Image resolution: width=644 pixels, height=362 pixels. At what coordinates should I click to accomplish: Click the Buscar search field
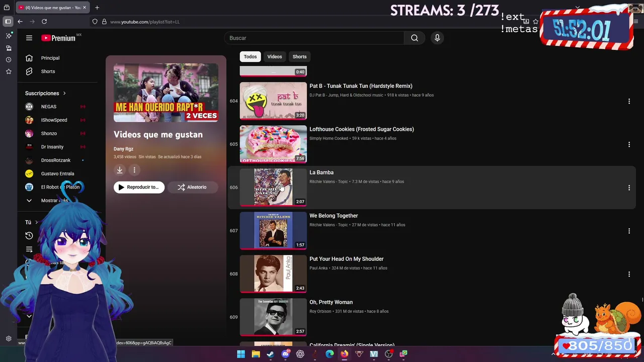[314, 38]
